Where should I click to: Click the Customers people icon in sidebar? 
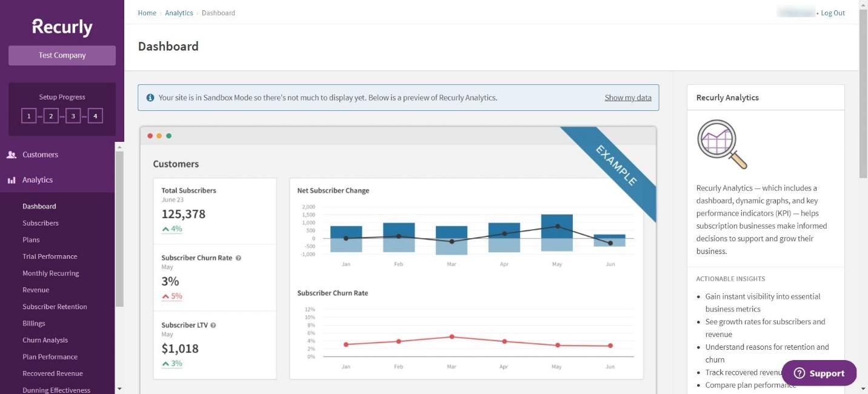12,155
